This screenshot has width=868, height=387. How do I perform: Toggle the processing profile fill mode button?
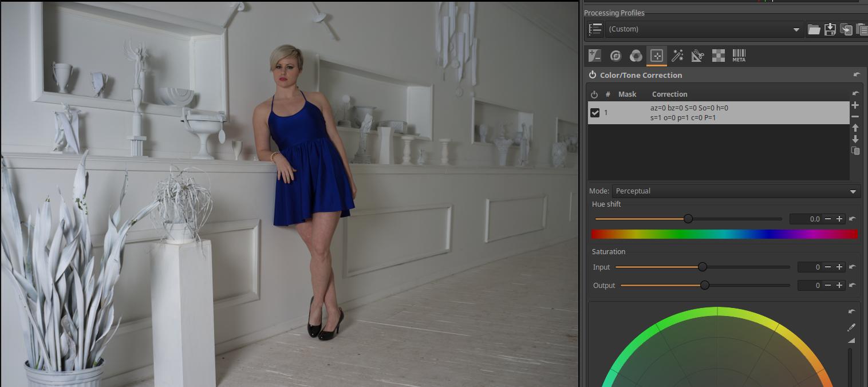(x=595, y=29)
